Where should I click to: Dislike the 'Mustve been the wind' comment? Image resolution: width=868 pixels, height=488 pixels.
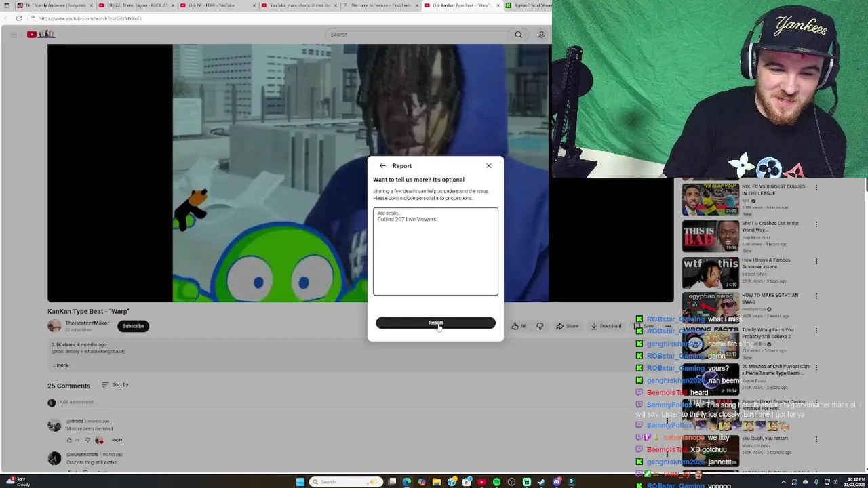click(x=87, y=440)
